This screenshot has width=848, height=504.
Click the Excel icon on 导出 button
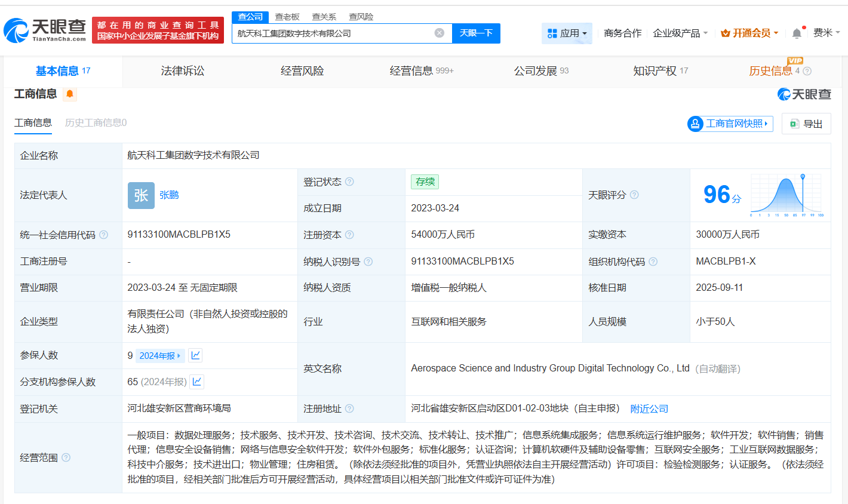[794, 124]
